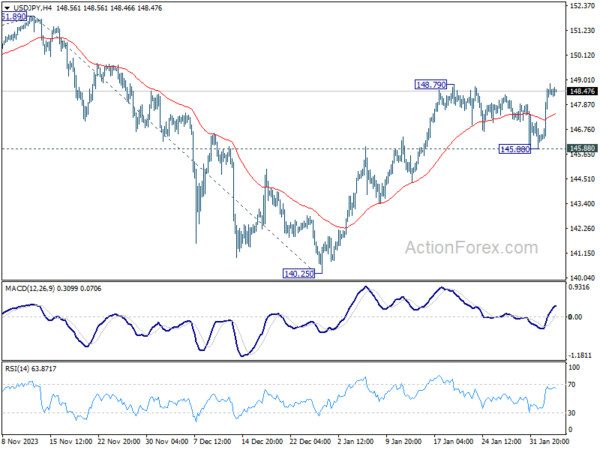
Task: Select the 7 Dec 12:00 time label
Action: 212,441
